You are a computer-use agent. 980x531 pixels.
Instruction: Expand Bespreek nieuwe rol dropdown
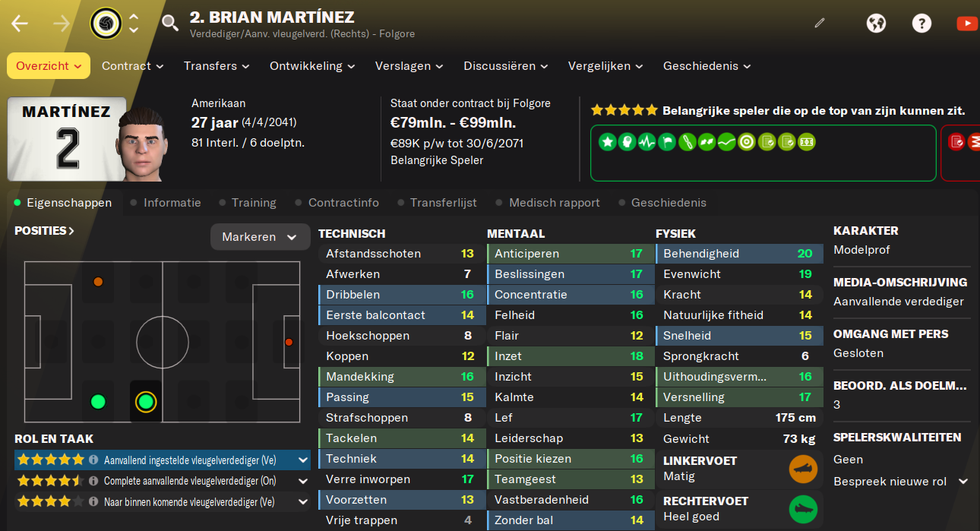(x=901, y=482)
